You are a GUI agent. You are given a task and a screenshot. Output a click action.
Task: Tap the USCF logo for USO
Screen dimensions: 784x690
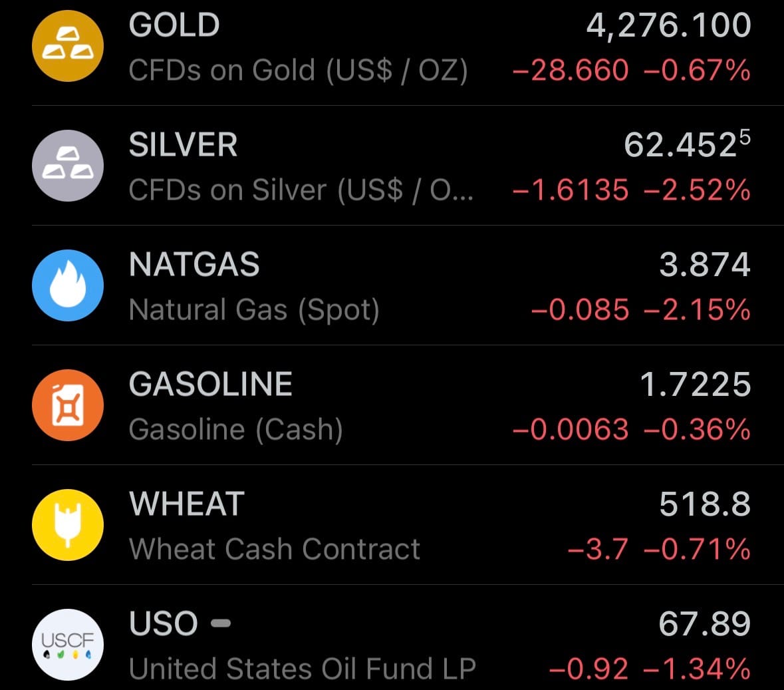68,644
